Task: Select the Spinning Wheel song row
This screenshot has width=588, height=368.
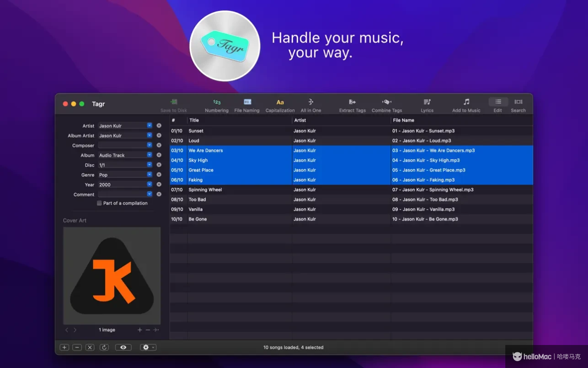Action: pos(351,190)
